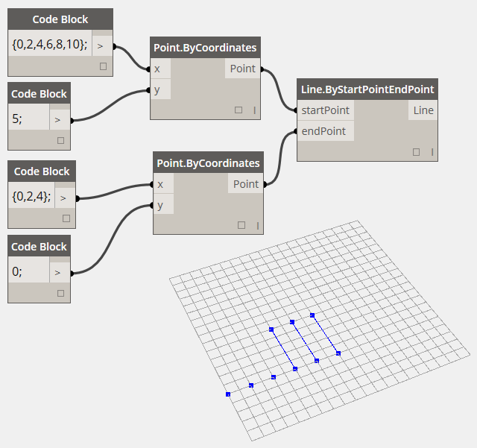Image resolution: width=477 pixels, height=448 pixels.
Task: Click lacing indicator on Line.ByStartPointEndPoint node
Action: click(x=432, y=152)
